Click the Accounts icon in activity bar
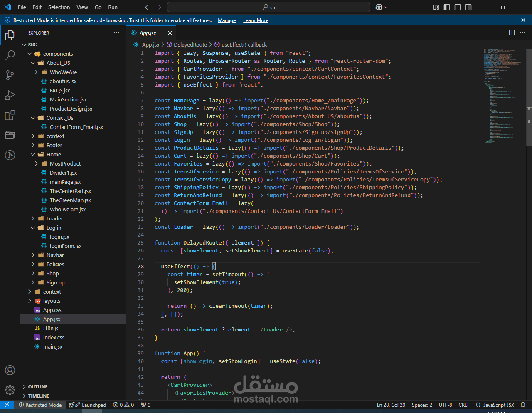This screenshot has width=532, height=413. (10, 370)
